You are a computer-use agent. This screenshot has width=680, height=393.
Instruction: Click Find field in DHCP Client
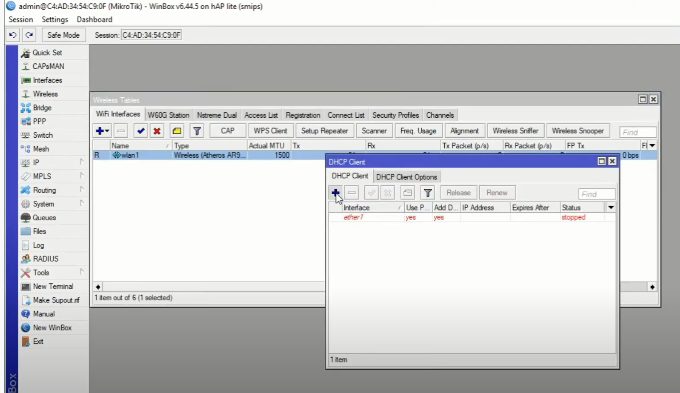click(x=596, y=194)
